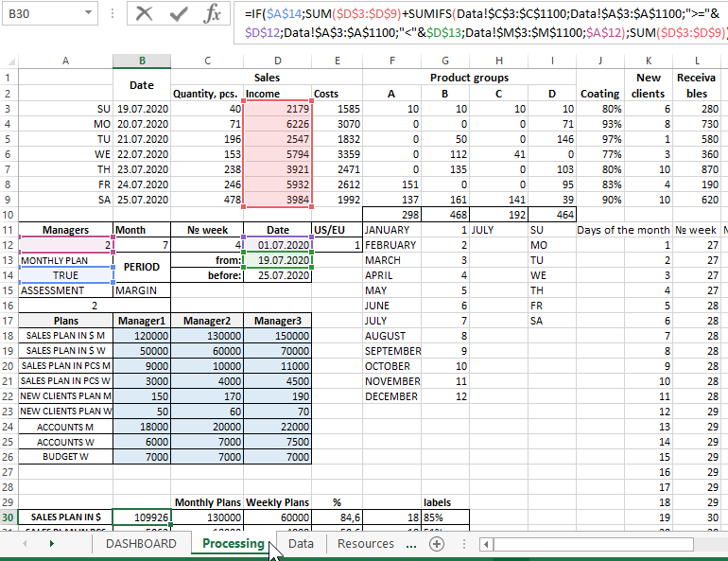Click the from date cell 19.07.2020
The height and width of the screenshot is (561, 728).
pyautogui.click(x=277, y=260)
